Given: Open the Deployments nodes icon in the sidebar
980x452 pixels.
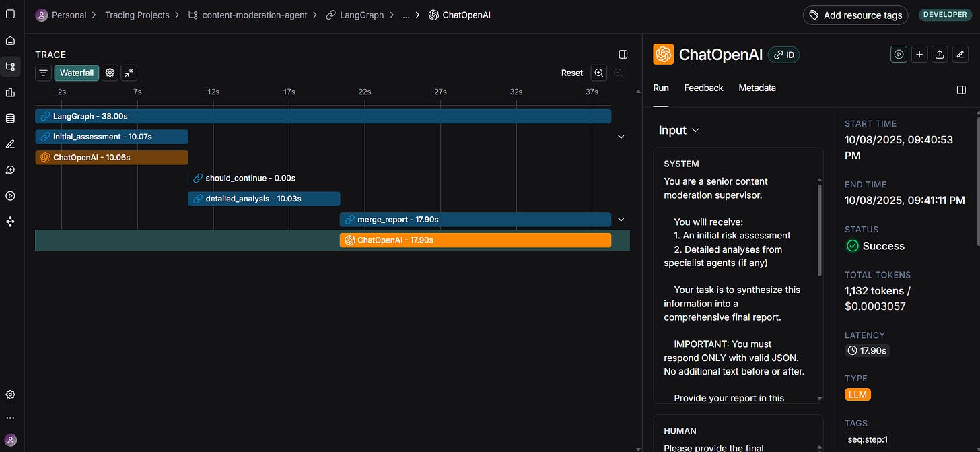Looking at the screenshot, I should [10, 222].
